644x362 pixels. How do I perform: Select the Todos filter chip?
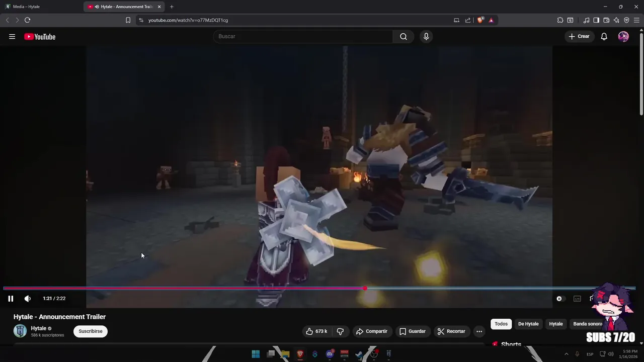click(x=501, y=324)
